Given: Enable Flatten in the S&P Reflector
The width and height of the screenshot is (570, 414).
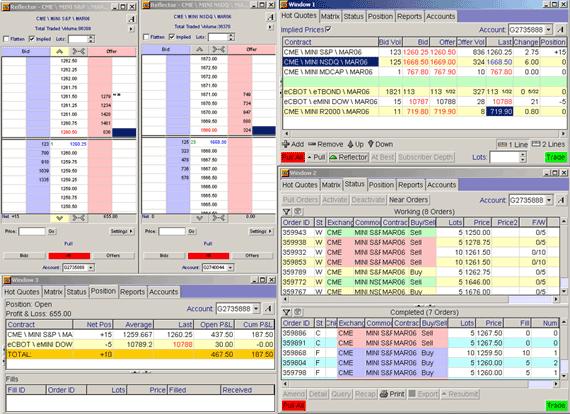Looking at the screenshot, I should pyautogui.click(x=6, y=39).
